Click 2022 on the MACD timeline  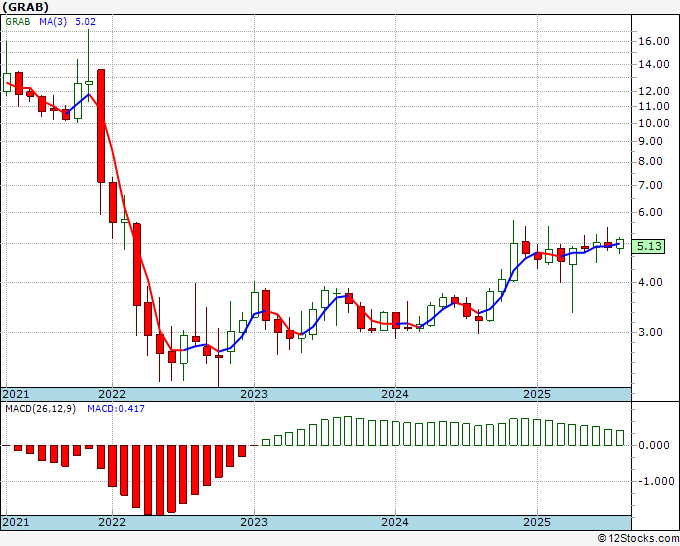[112, 522]
